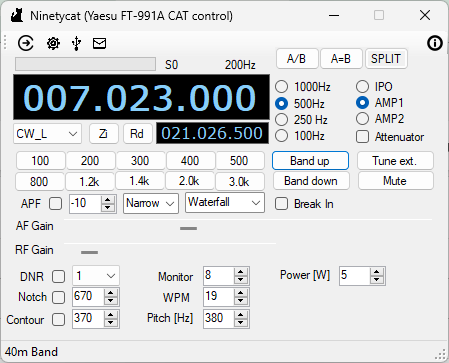Open the Narrow filter dropdown
This screenshot has width=449, height=363.
pyautogui.click(x=151, y=203)
